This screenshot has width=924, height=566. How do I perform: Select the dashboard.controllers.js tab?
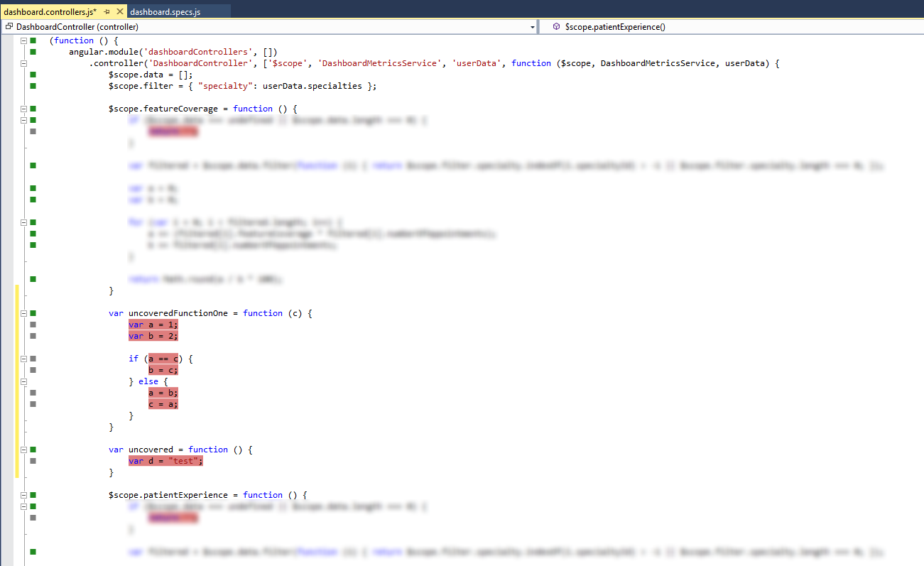[x=50, y=12]
